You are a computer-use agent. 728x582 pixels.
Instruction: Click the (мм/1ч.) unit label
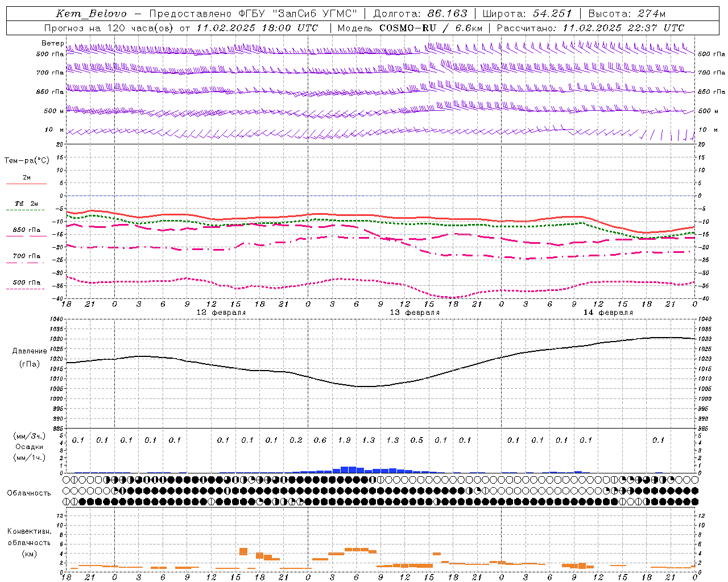(30, 458)
